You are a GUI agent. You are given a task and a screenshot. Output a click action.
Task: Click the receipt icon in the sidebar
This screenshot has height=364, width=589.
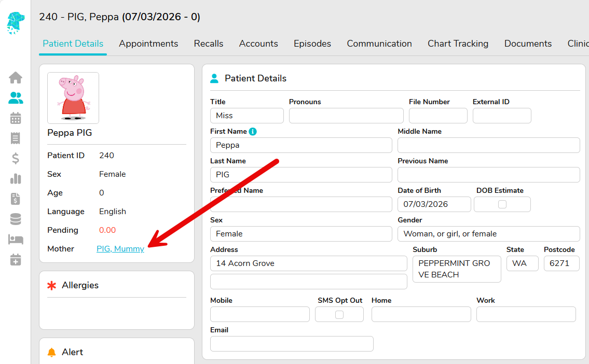(x=16, y=138)
